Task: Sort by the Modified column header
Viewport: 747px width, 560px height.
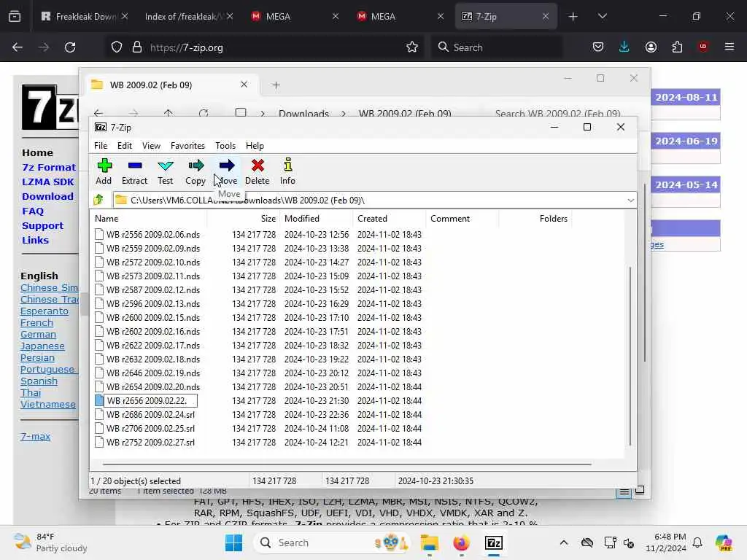Action: [317, 219]
